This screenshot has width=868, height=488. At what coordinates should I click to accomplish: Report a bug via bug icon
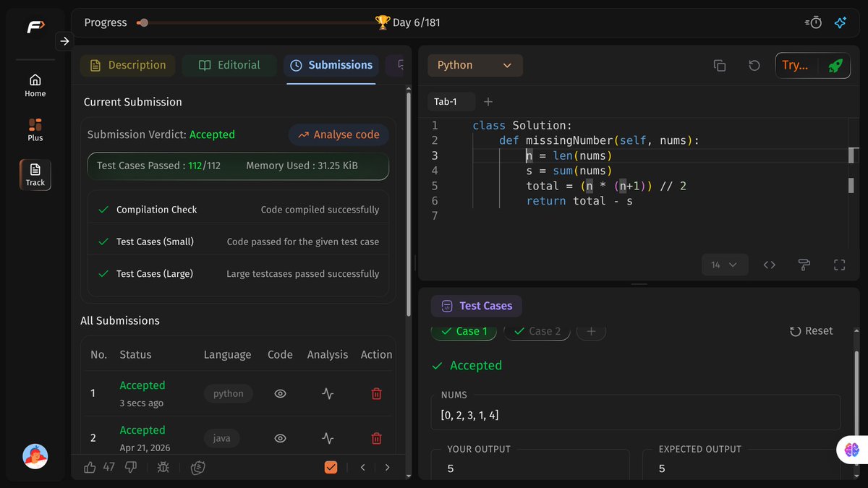[163, 467]
